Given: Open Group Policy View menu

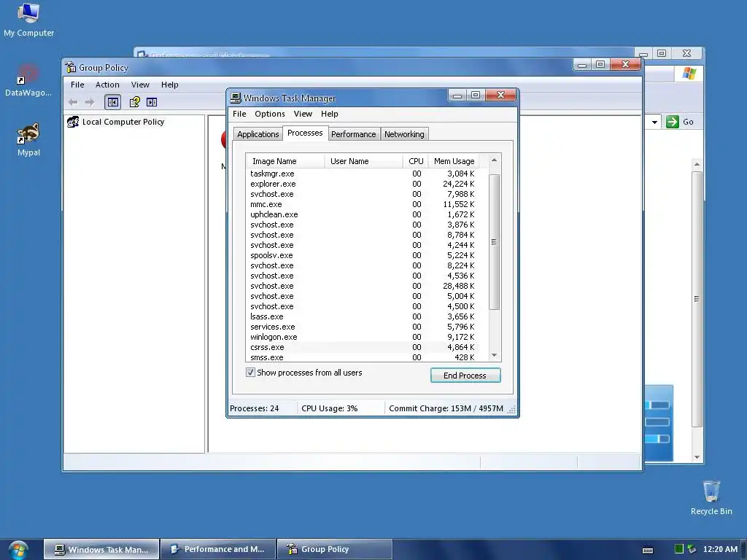Looking at the screenshot, I should coord(140,85).
